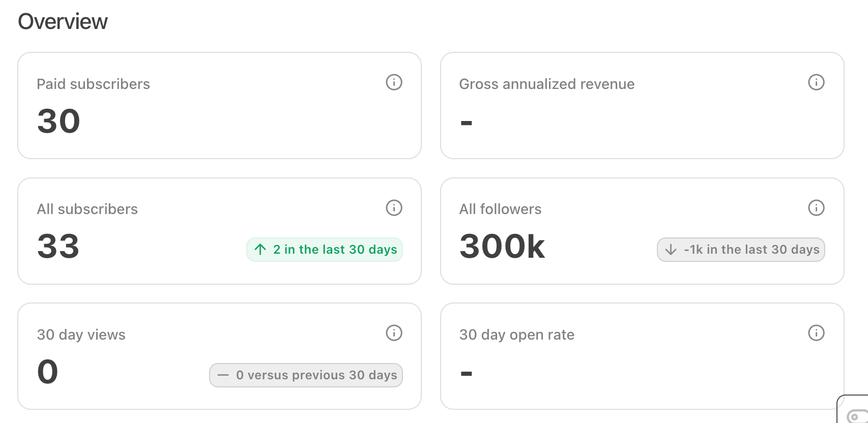
Task: Click the 300k followers figure
Action: 502,247
